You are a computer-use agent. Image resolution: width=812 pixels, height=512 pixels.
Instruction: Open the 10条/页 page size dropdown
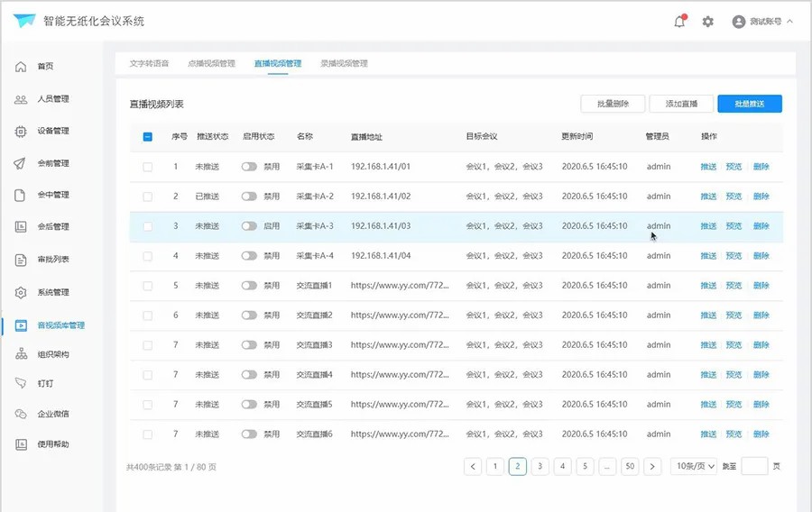[x=694, y=466]
